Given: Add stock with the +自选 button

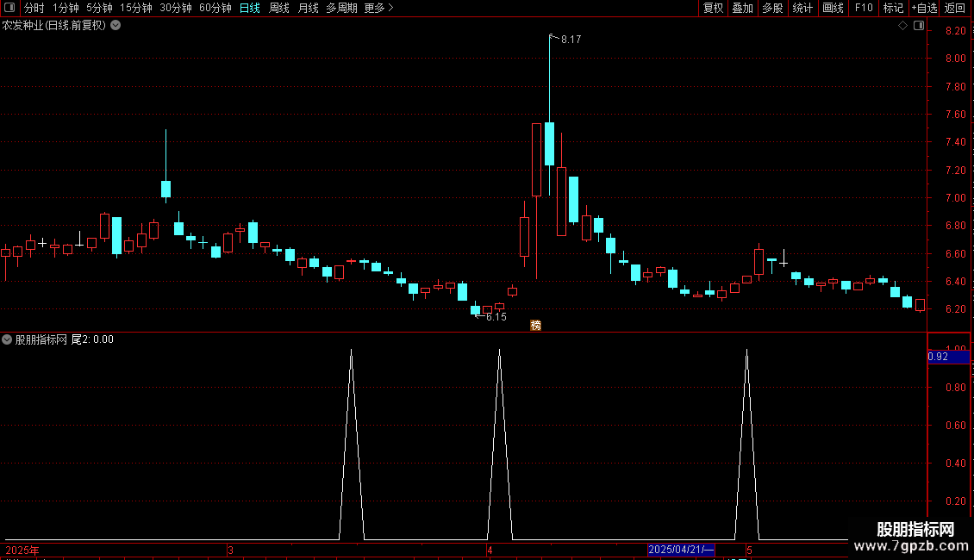Looking at the screenshot, I should pyautogui.click(x=924, y=8).
